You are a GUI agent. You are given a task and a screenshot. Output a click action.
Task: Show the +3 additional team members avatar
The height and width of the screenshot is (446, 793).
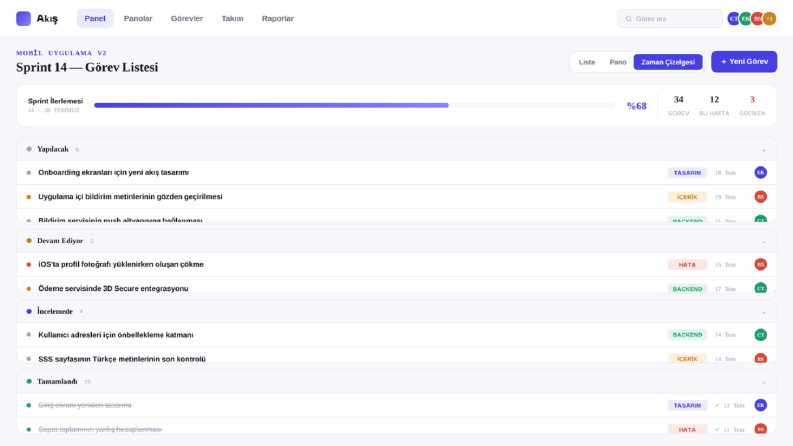(x=769, y=19)
